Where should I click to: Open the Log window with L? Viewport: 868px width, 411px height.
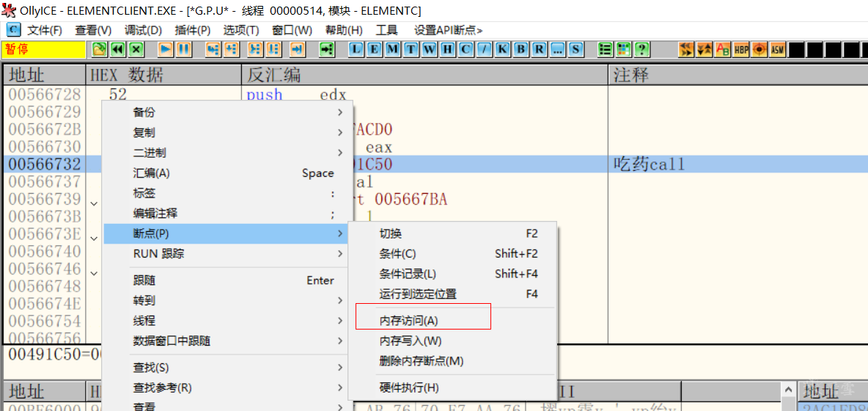[357, 49]
